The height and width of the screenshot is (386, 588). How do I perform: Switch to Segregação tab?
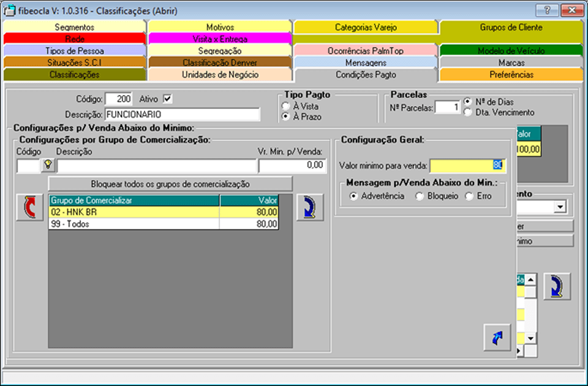point(220,51)
